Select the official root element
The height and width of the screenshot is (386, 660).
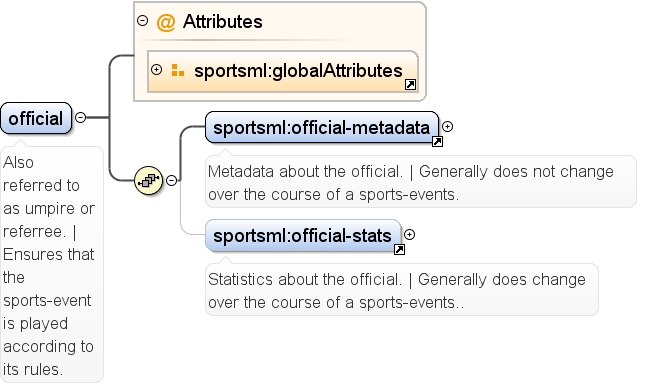pyautogui.click(x=36, y=118)
